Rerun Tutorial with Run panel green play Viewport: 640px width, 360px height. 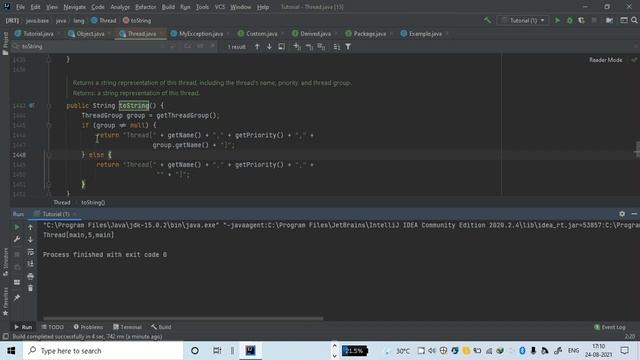(17, 227)
